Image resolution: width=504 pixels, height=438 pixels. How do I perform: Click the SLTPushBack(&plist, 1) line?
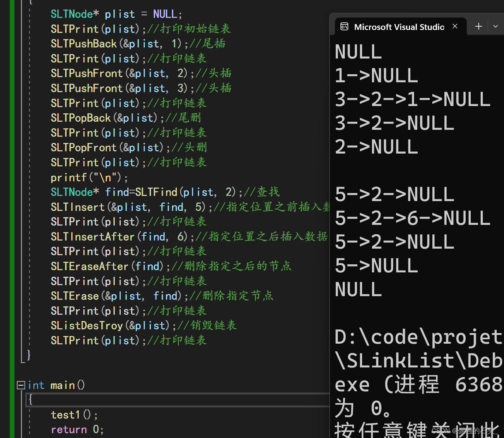[138, 44]
